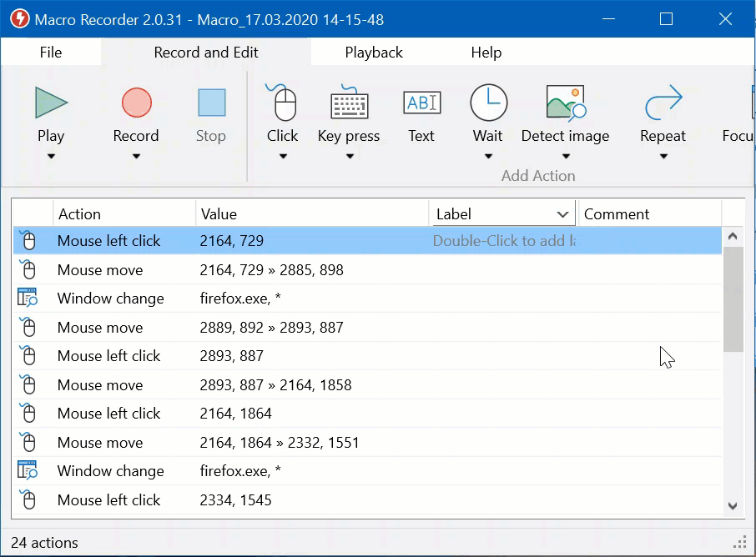Screen dimensions: 756x557
Task: Open the File menu
Action: click(51, 53)
